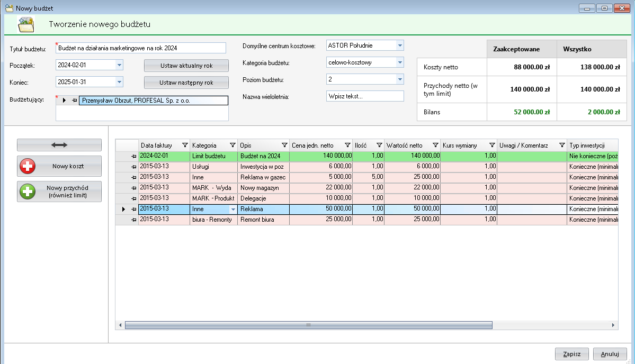Screen dimensions: 635x364
Task: Click the 22 000,00 unit price cell
Action: pyautogui.click(x=321, y=188)
